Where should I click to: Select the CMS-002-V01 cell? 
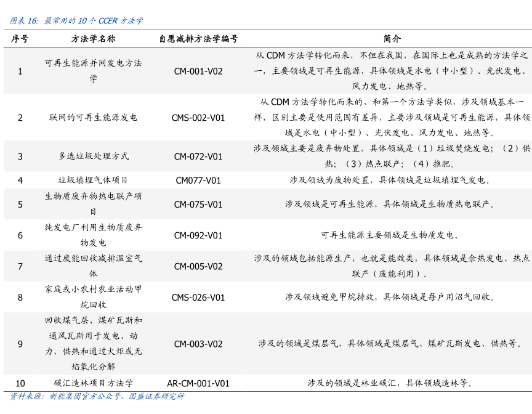(198, 118)
